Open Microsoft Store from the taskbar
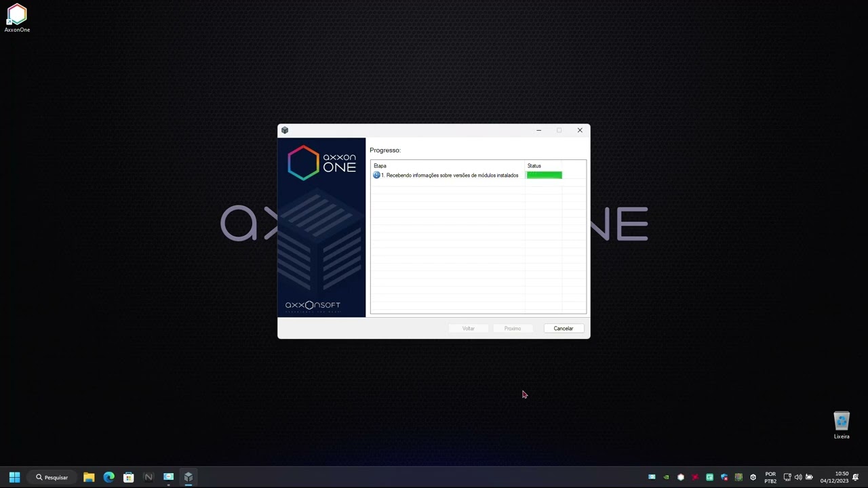The width and height of the screenshot is (868, 488). tap(129, 477)
